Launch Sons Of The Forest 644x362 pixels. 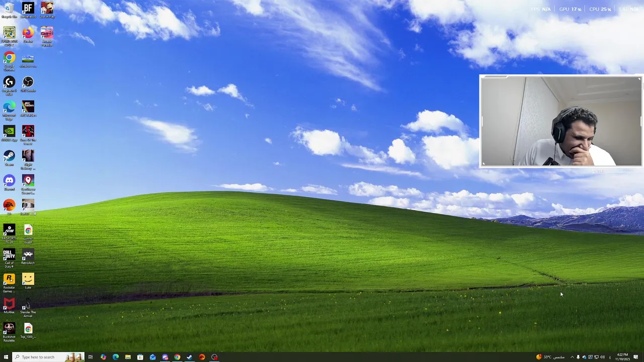point(28,135)
